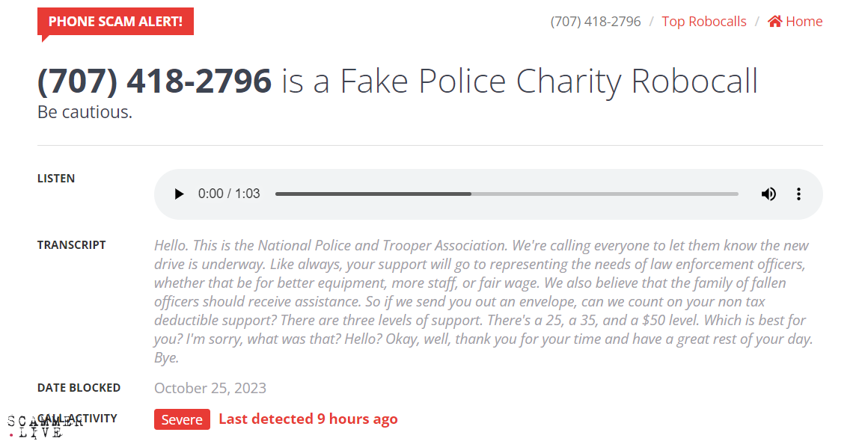The width and height of the screenshot is (868, 447).
Task: Click the PHONE SCAM ALERT! banner
Action: coord(115,22)
